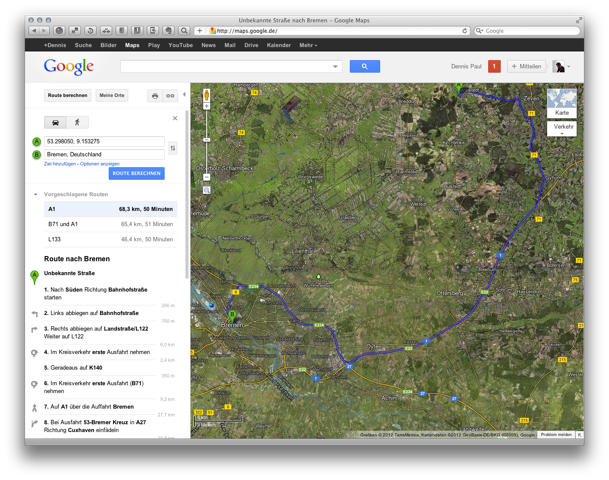Click the map zoom slider

pyautogui.click(x=206, y=150)
